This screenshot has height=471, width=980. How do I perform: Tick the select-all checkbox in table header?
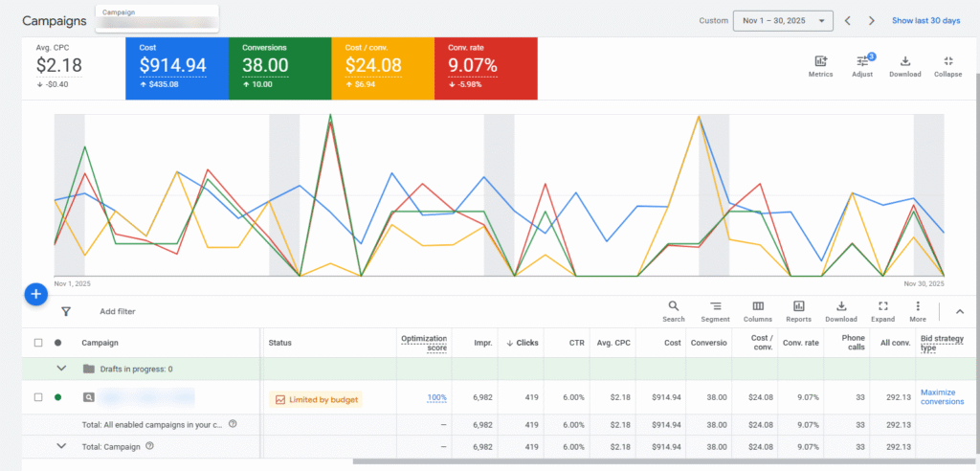[38, 343]
